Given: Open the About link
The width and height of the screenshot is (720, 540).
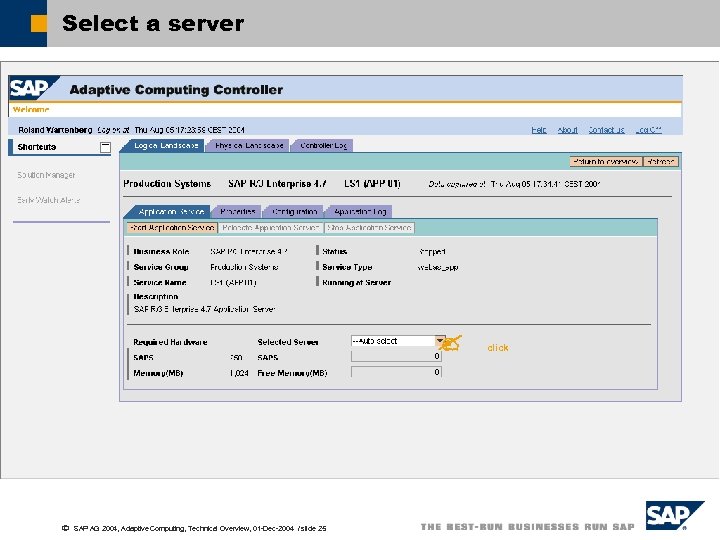Looking at the screenshot, I should [x=568, y=130].
